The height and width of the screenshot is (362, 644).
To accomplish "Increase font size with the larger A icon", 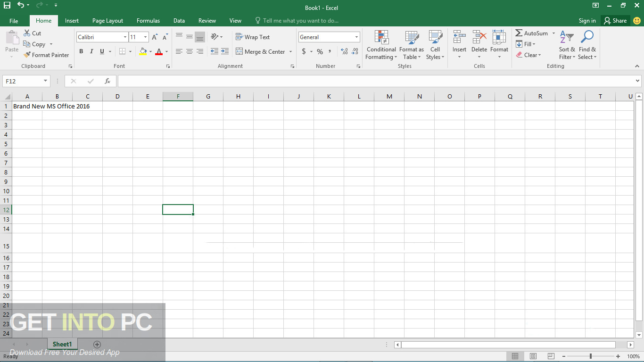I will click(x=155, y=37).
